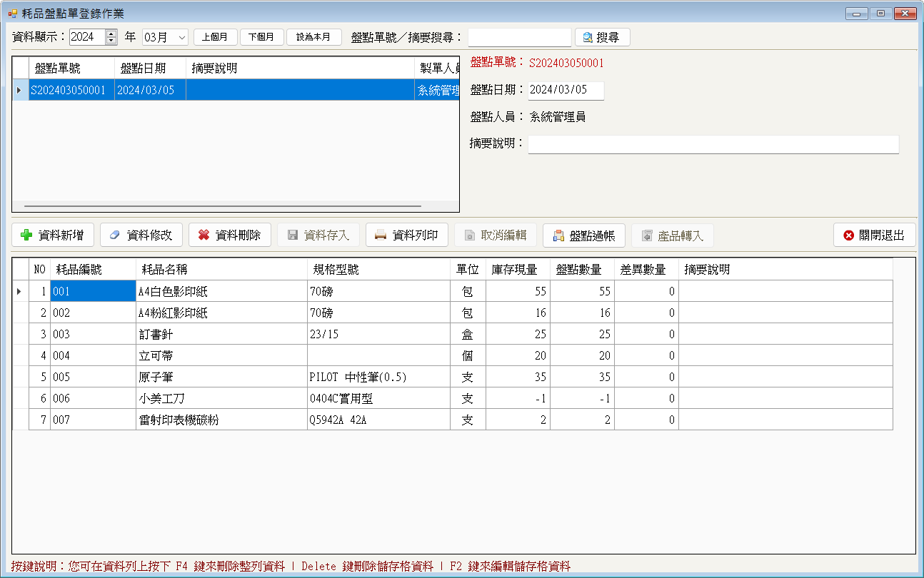
Task: Click the 小美工刀 item name cell
Action: pos(221,398)
